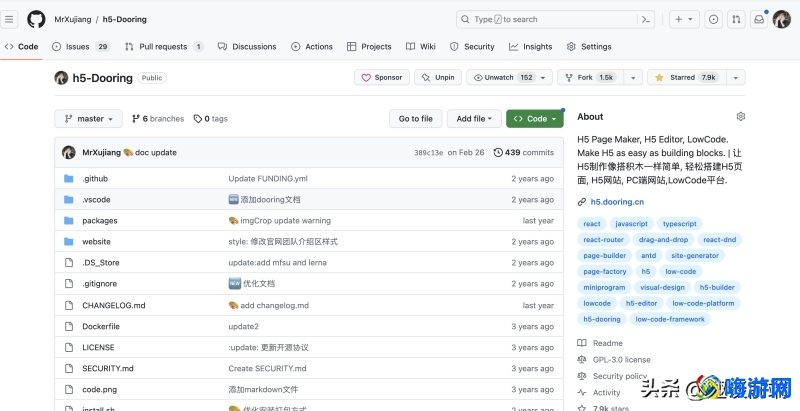Click the miniprogram topic tag
800x411 pixels.
pyautogui.click(x=604, y=288)
